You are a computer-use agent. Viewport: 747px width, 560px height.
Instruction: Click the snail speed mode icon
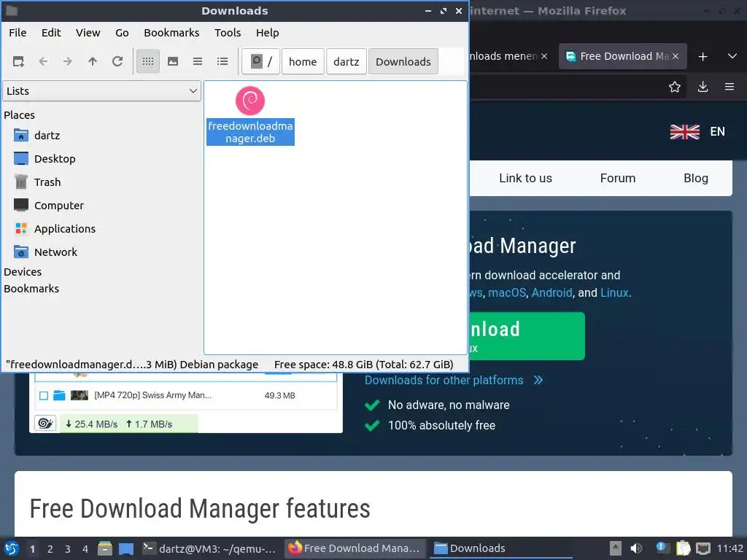46,424
